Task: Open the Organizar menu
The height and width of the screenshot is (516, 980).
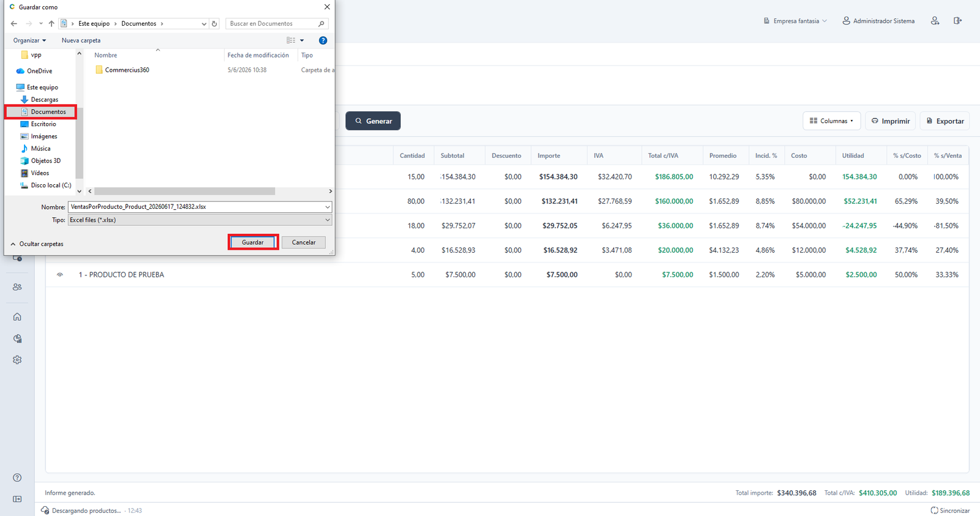Action: click(x=29, y=40)
